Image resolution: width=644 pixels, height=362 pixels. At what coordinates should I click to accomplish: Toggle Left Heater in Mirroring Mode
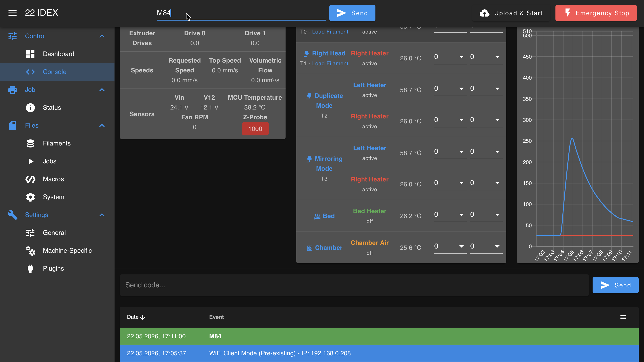(369, 148)
